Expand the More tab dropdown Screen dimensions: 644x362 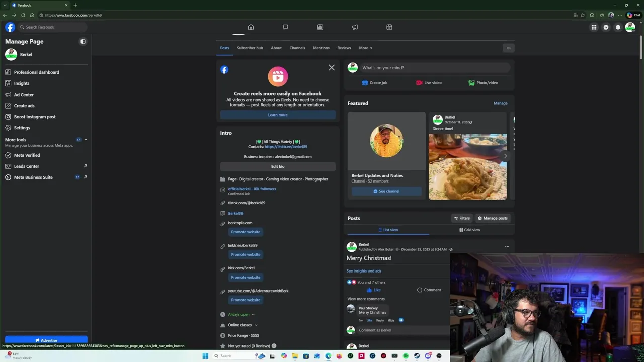[366, 48]
